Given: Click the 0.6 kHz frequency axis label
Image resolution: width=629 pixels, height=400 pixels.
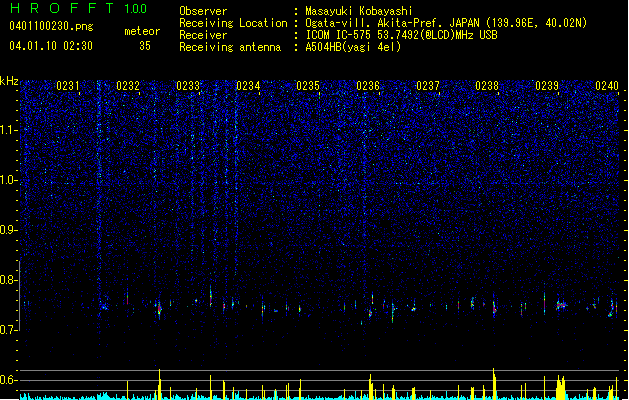Looking at the screenshot, I should (8, 380).
